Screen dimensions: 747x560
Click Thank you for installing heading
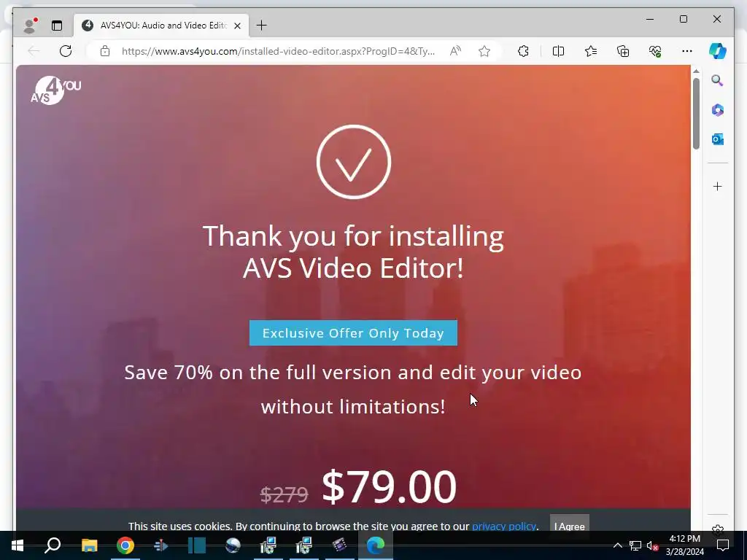353,252
